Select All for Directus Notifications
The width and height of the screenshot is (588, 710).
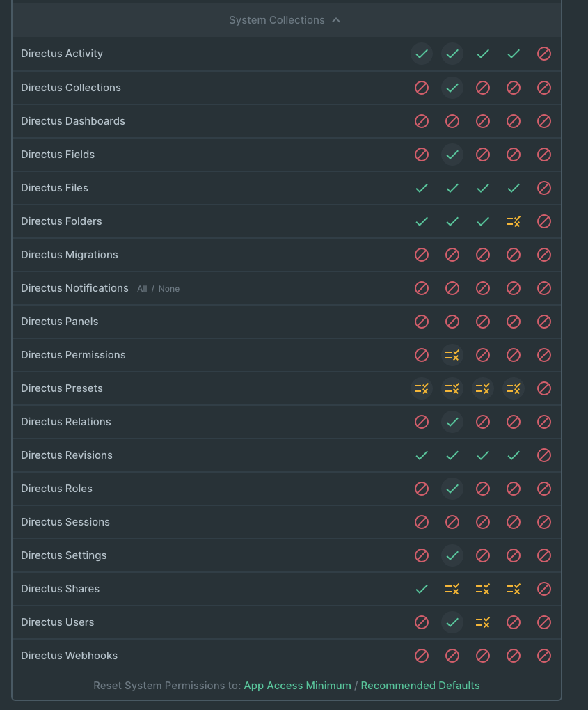tap(144, 288)
